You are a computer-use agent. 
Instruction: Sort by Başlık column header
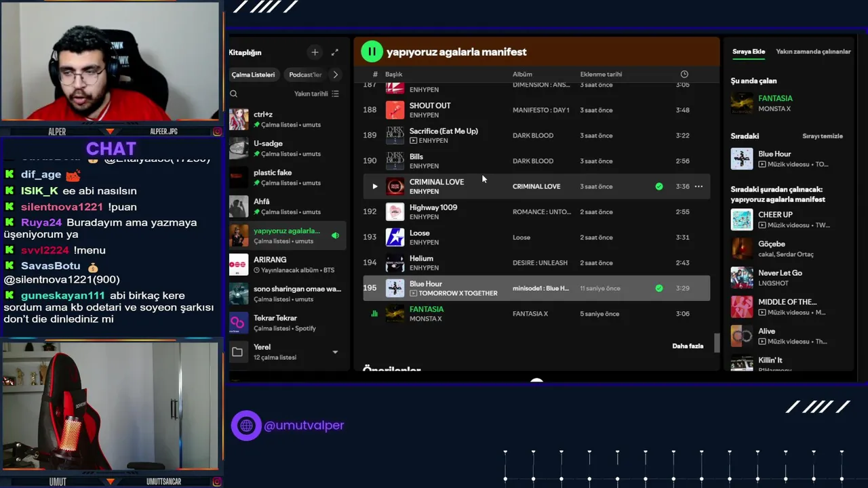[394, 75]
